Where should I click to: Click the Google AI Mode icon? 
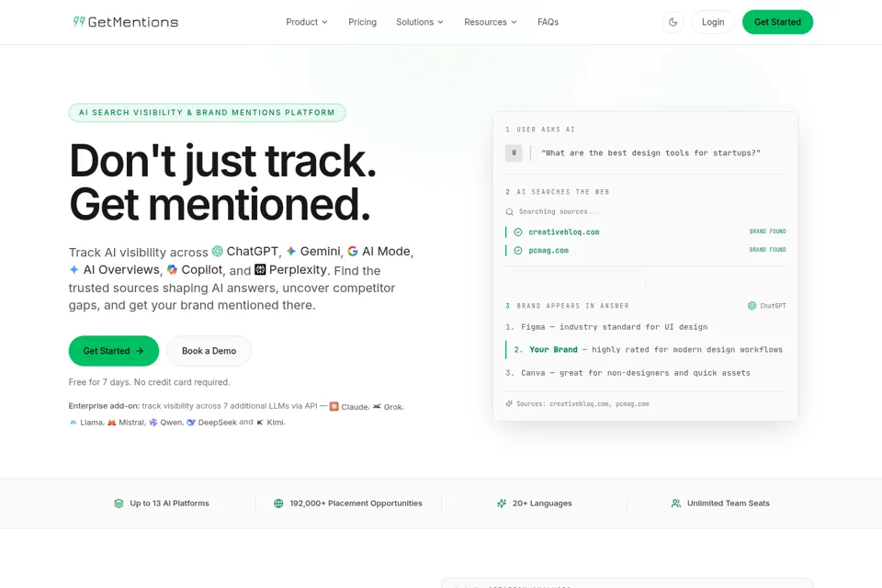pos(353,251)
